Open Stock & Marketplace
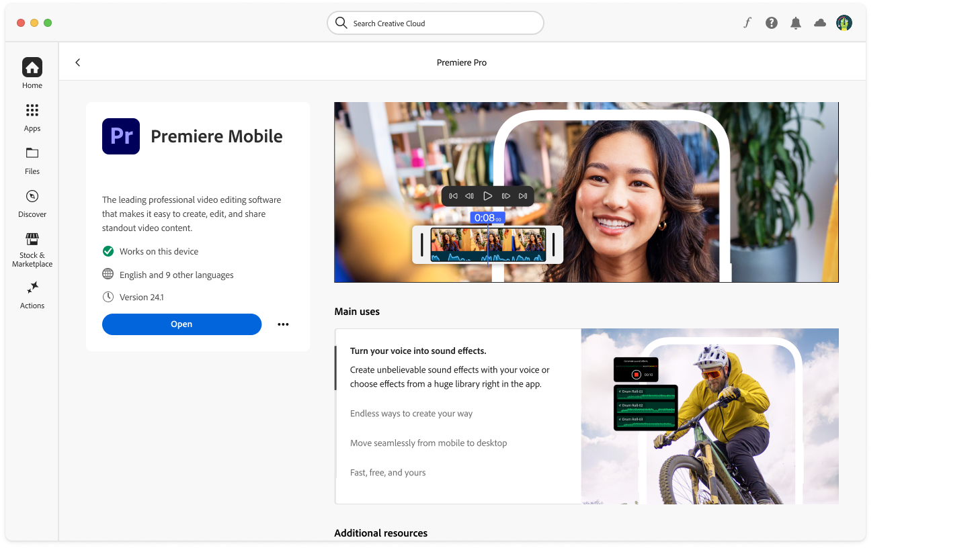 pos(32,250)
